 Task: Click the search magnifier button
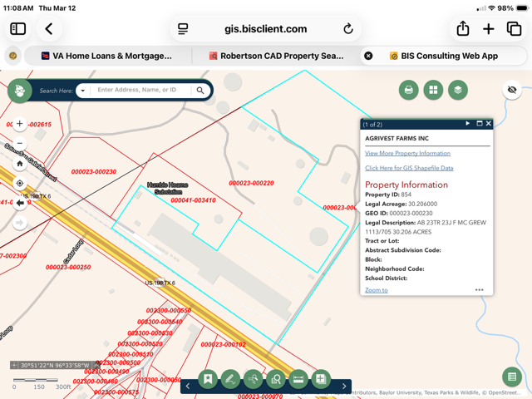click(200, 90)
